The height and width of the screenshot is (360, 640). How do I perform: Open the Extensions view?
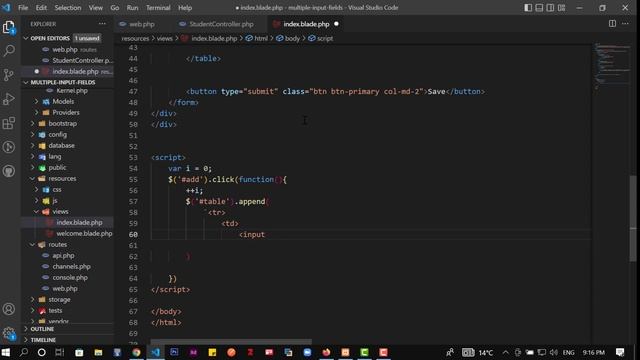click(x=9, y=123)
